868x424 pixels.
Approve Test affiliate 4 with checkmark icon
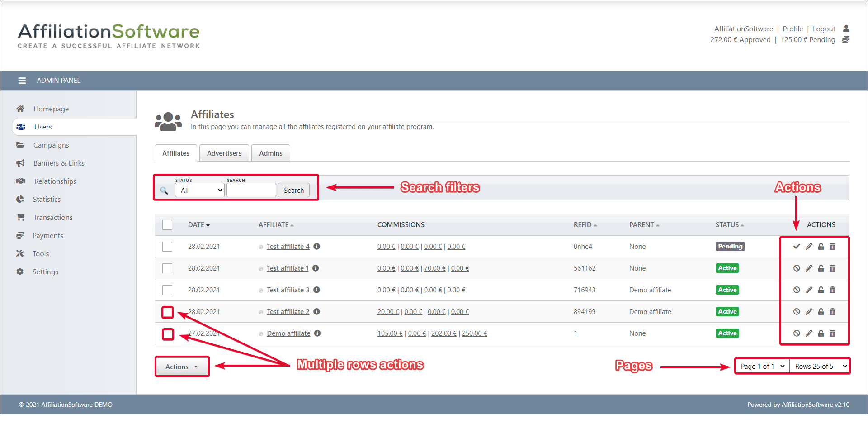[x=797, y=247]
